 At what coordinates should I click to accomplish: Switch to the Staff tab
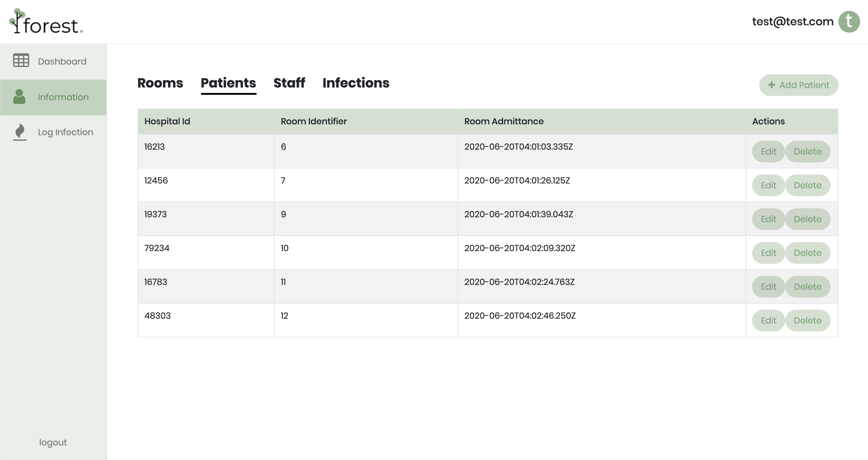point(289,83)
